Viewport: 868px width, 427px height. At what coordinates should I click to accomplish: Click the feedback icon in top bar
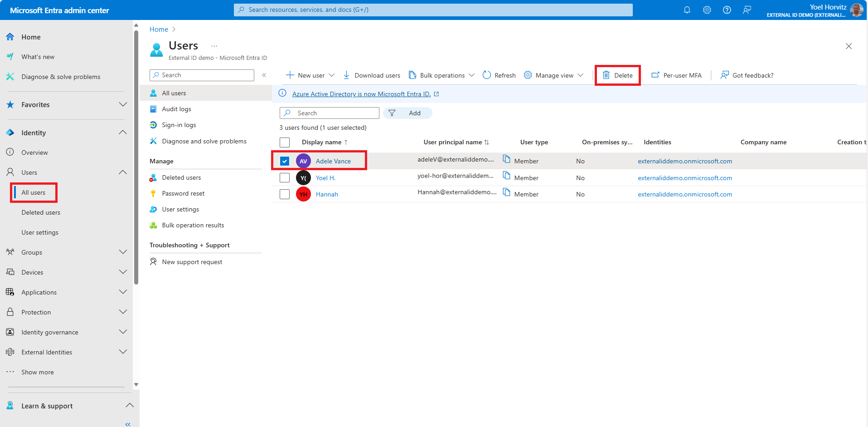747,10
